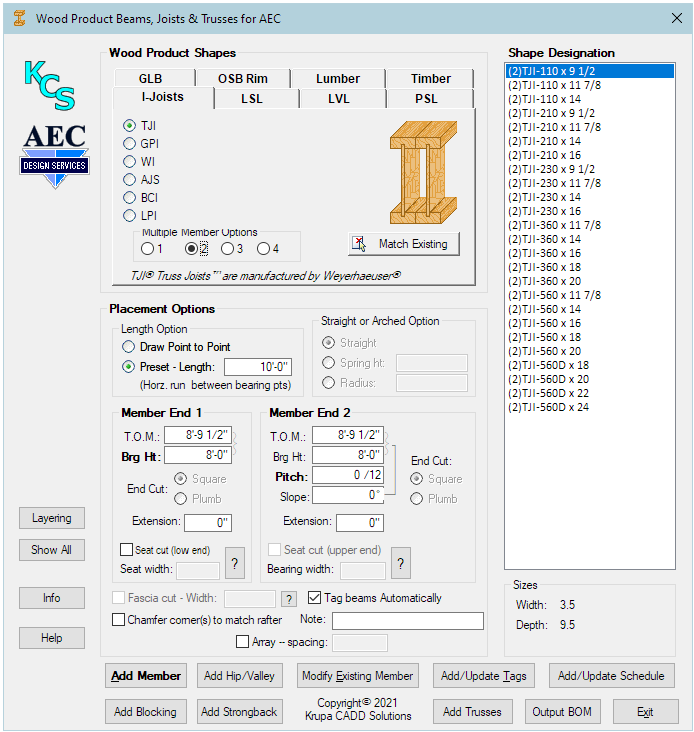The height and width of the screenshot is (732, 694).
Task: Click the Note text field
Action: pos(408,621)
